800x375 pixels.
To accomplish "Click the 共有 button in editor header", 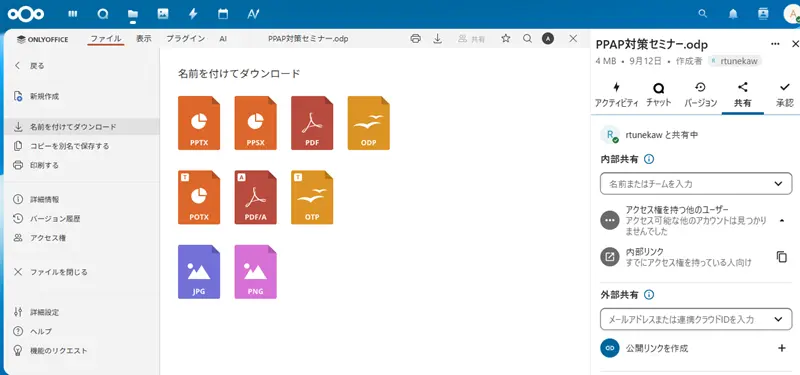I will (x=471, y=39).
